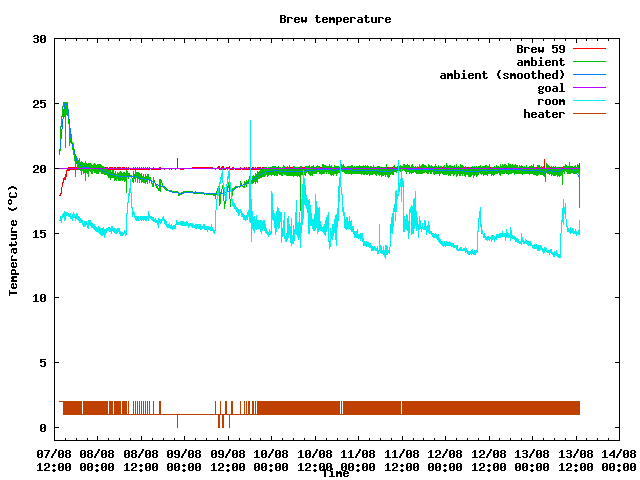Viewport: 640px width, 480px height.
Task: Click the ambient peak at 25°C
Action: [x=65, y=105]
